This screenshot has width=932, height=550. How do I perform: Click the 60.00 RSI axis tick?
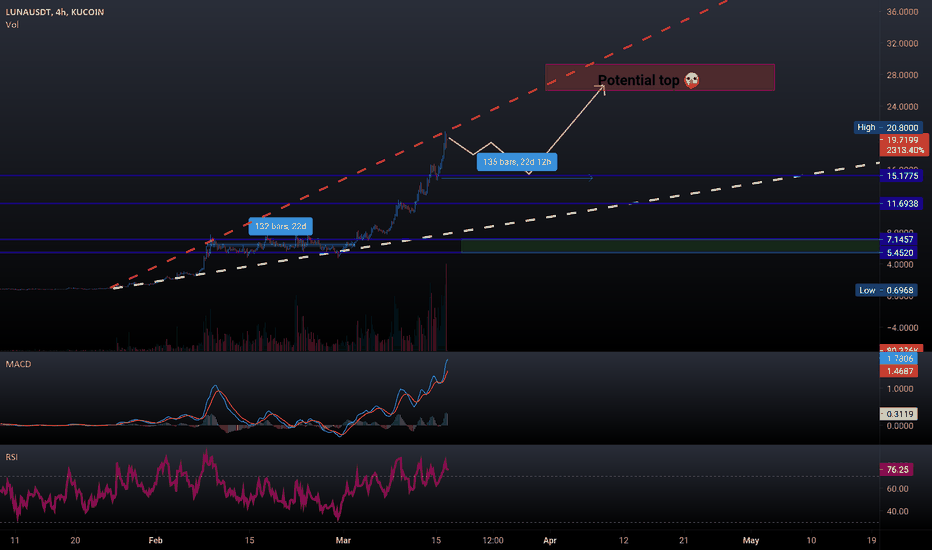coord(898,489)
